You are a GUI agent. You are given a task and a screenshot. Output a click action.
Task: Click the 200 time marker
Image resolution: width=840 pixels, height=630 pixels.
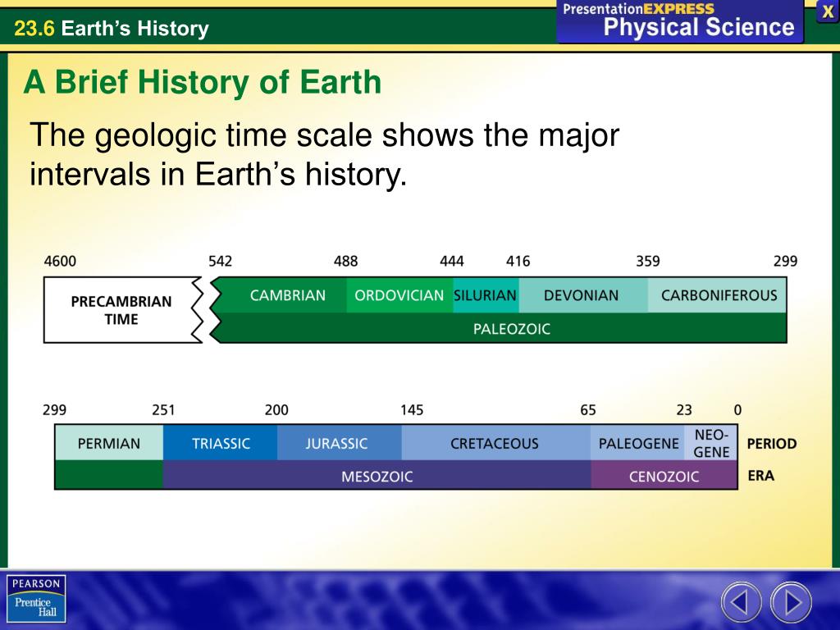coord(276,410)
